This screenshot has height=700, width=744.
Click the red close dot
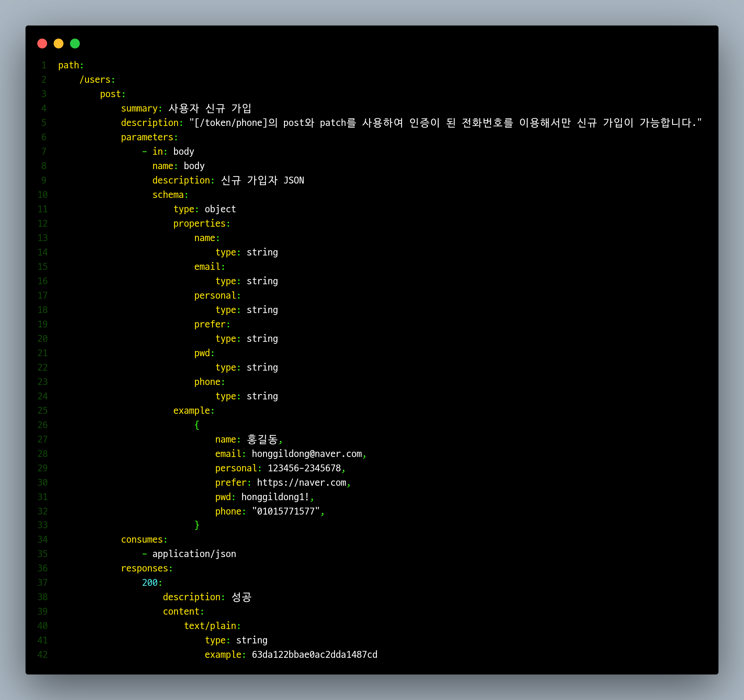pyautogui.click(x=42, y=44)
